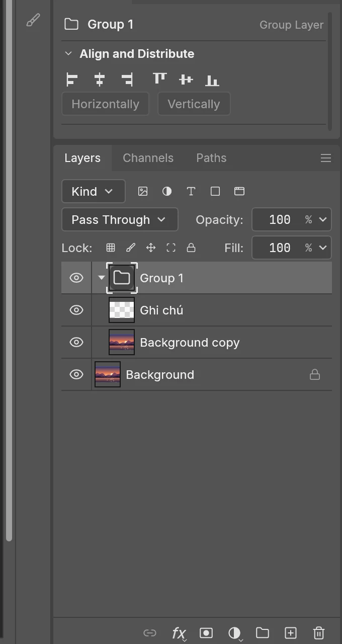Hide the Group 1 layer
This screenshot has height=644, width=342.
(76, 278)
